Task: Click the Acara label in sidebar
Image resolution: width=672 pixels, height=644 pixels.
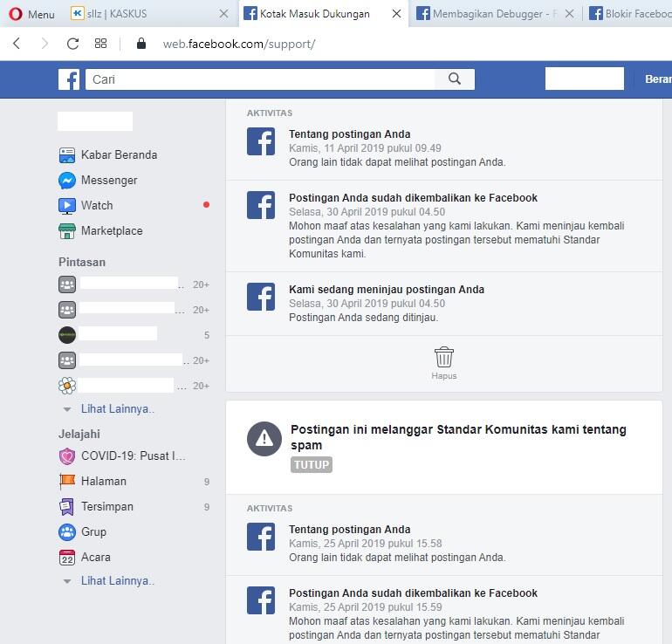Action: (x=96, y=557)
